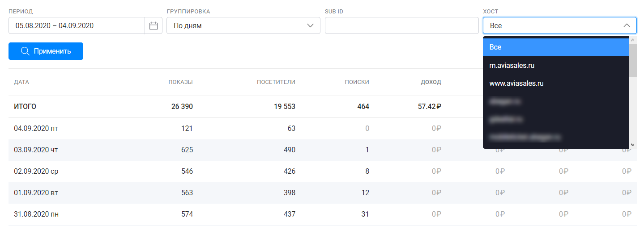This screenshot has width=644, height=226.
Task: Click the host list scrollbar thumb
Action: click(633, 60)
